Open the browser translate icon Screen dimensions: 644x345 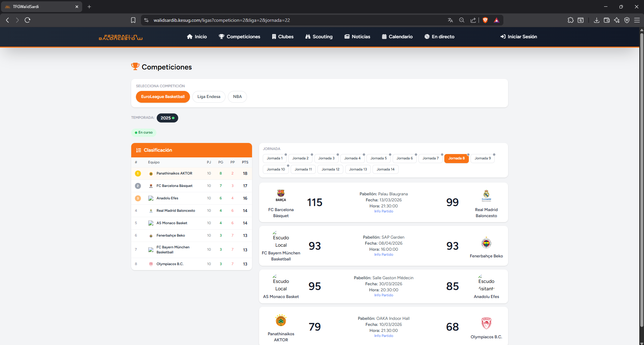[x=450, y=20]
